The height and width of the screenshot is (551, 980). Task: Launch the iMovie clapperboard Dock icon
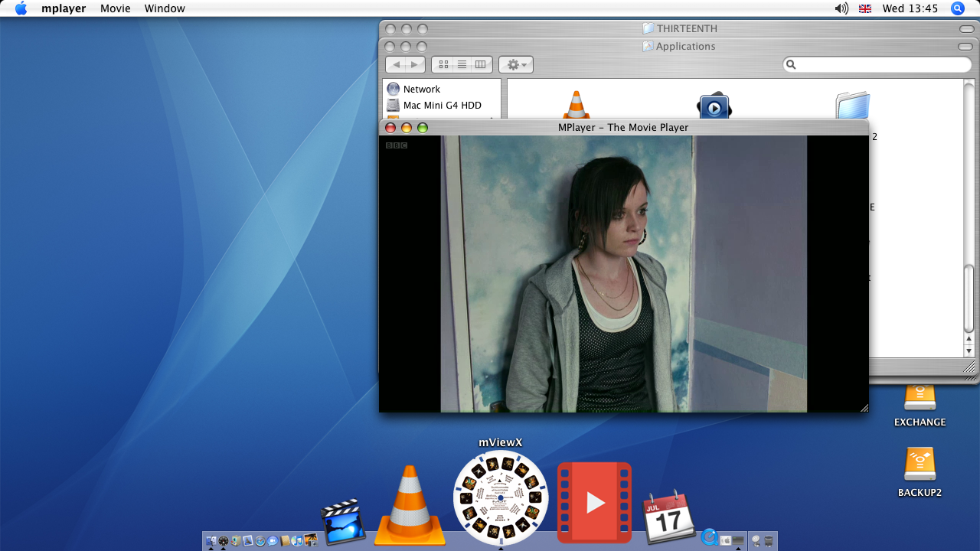[x=342, y=522]
